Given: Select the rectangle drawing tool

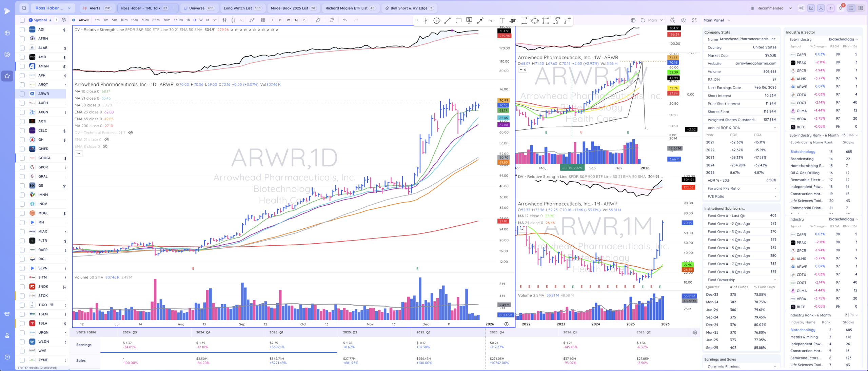Looking at the screenshot, I should tap(546, 21).
